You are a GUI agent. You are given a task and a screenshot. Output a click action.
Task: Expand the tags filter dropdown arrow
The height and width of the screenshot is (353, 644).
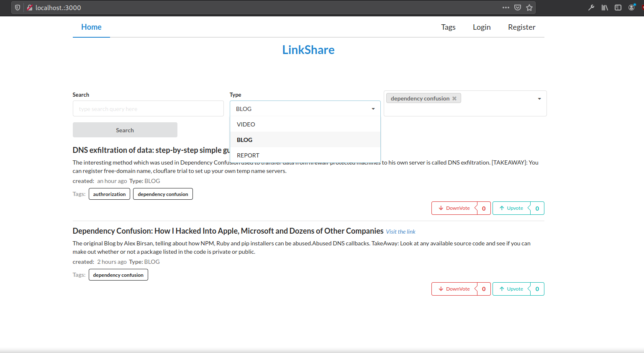tap(539, 98)
